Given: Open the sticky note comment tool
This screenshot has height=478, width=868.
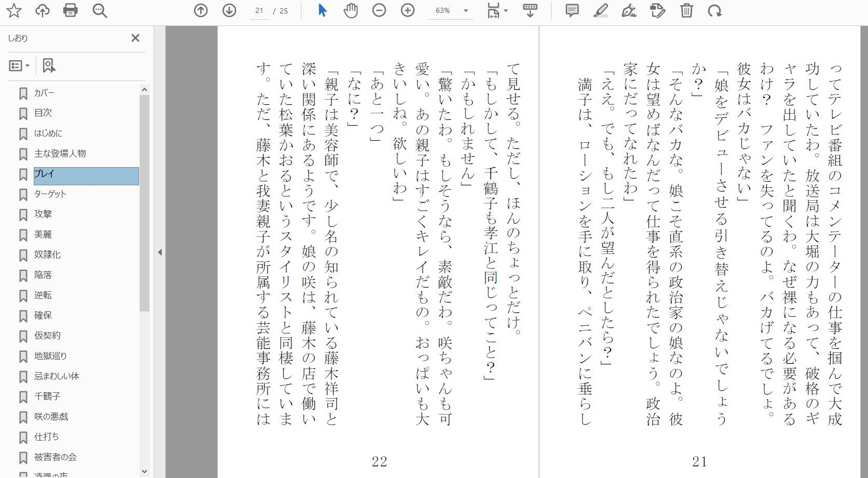Looking at the screenshot, I should [572, 10].
